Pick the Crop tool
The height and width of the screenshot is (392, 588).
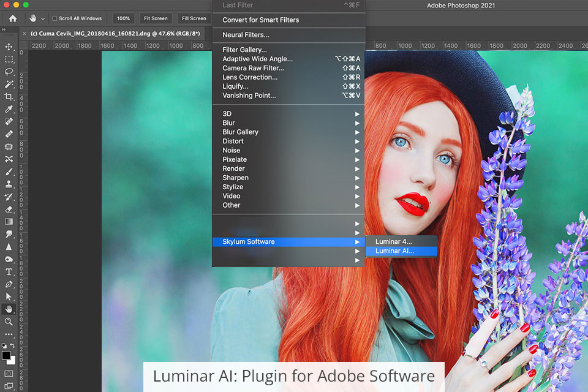click(9, 97)
